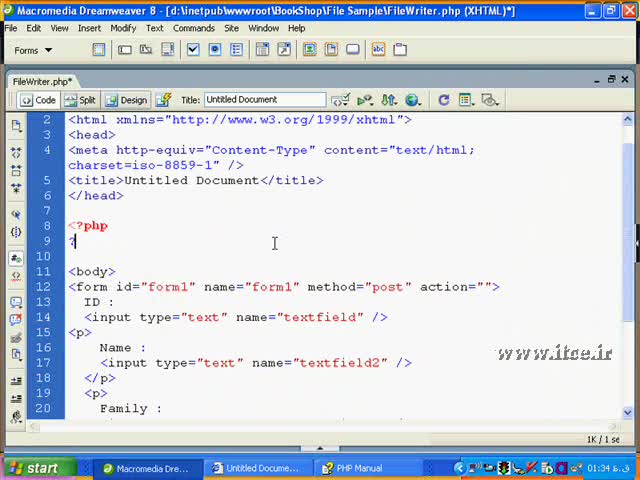Click the Title input field
The width and height of the screenshot is (640, 480).
[x=265, y=100]
